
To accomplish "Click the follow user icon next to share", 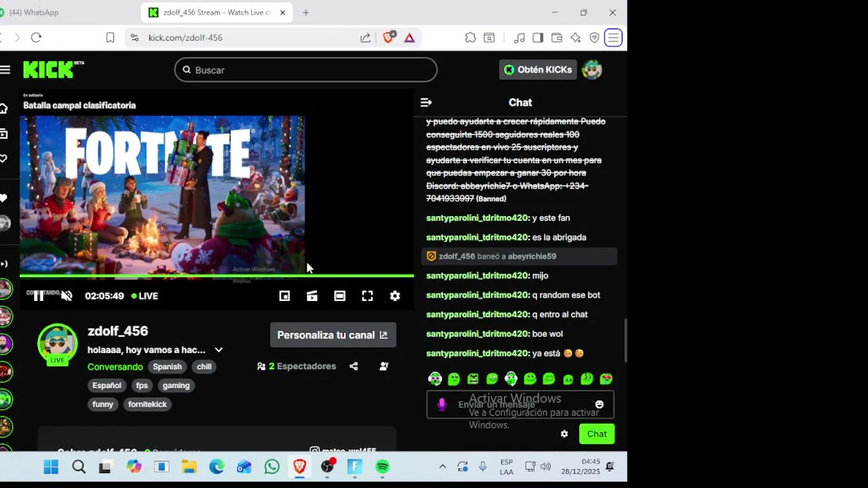I will tap(384, 366).
